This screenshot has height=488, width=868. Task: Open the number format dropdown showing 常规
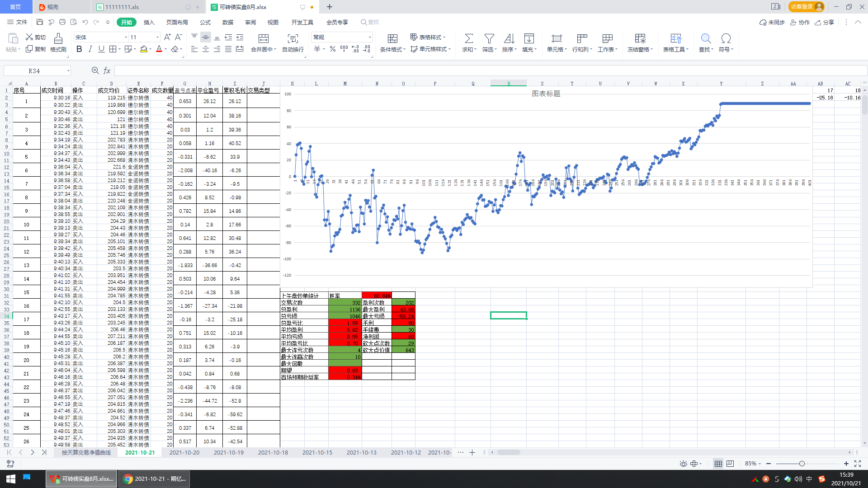tap(370, 38)
